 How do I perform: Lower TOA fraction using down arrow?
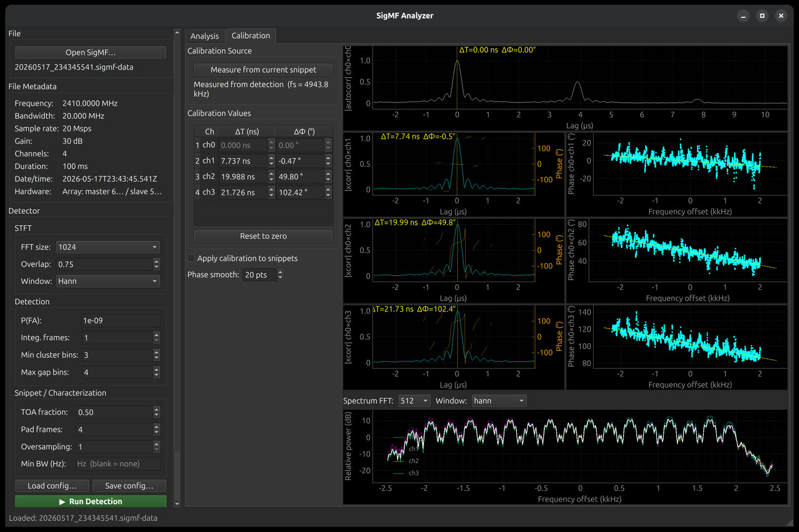[156, 415]
